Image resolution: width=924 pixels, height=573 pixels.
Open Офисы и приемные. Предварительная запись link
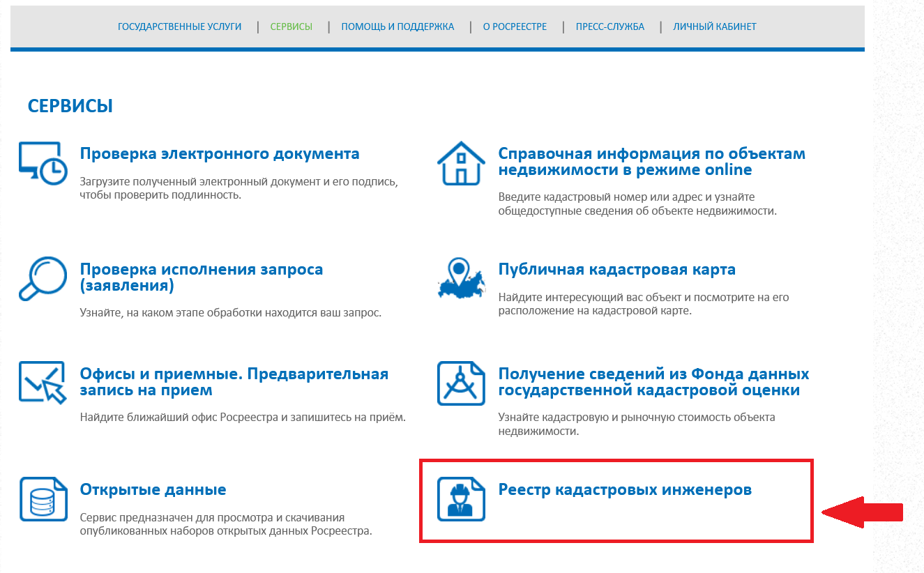pos(234,382)
